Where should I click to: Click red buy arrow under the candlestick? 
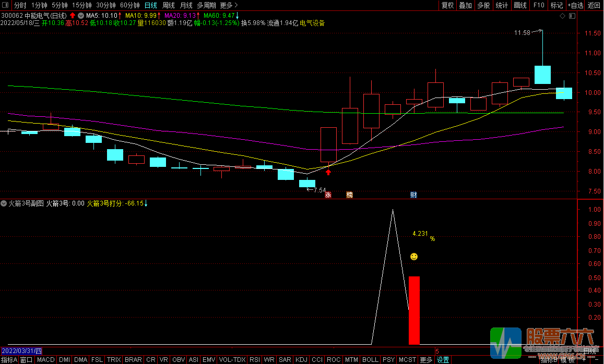[328, 172]
